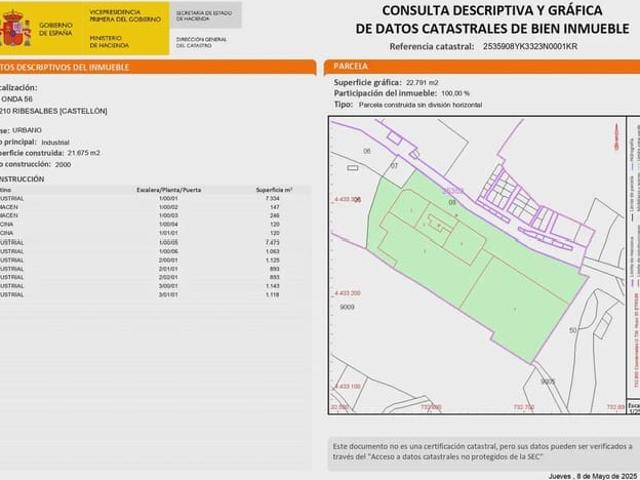Click the 'SECRETARÍA DE ESTADO DE HACIENDA' box
The height and width of the screenshot is (480, 640).
(x=205, y=16)
